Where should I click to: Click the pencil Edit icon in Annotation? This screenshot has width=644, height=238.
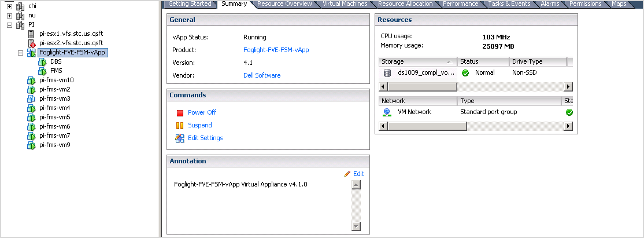pyautogui.click(x=347, y=174)
